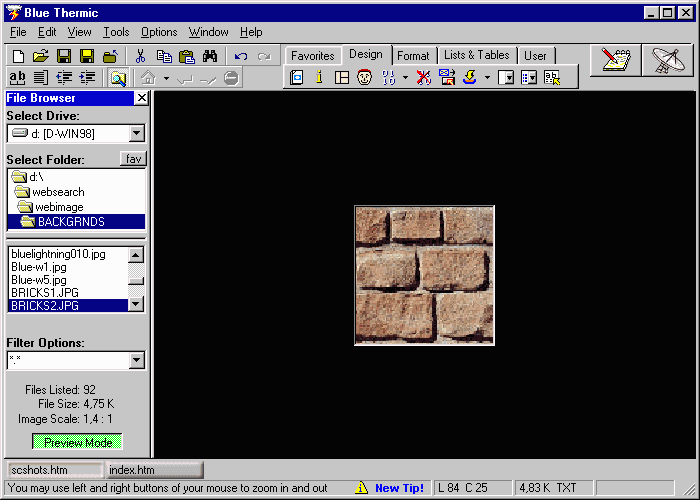Switch to the Format tab
This screenshot has height=500, width=700.
pyautogui.click(x=413, y=56)
